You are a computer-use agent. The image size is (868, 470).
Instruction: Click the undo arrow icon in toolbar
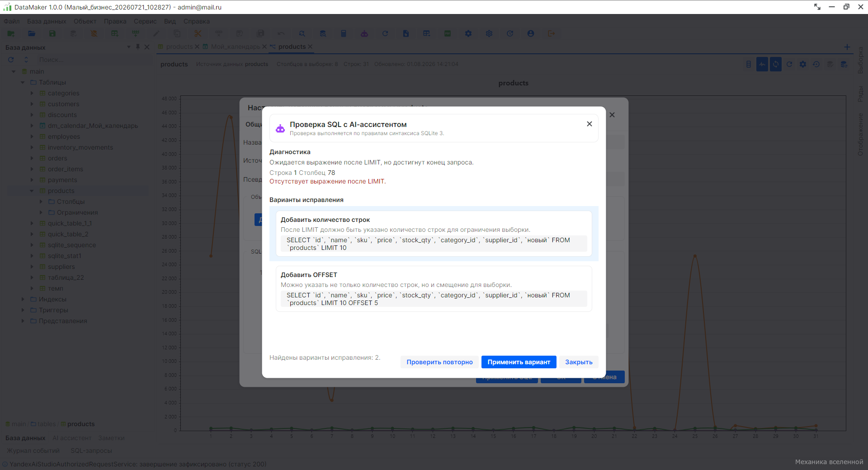pos(281,33)
